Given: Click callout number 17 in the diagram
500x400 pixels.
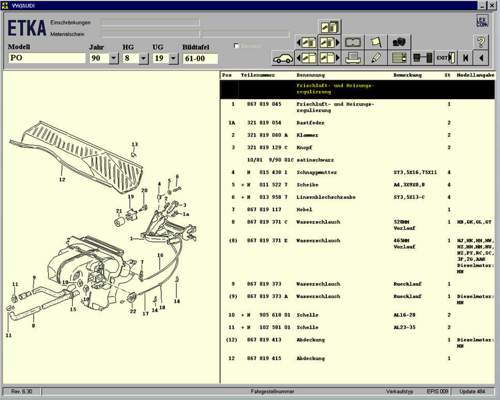Looking at the screenshot, I should pos(146,314).
